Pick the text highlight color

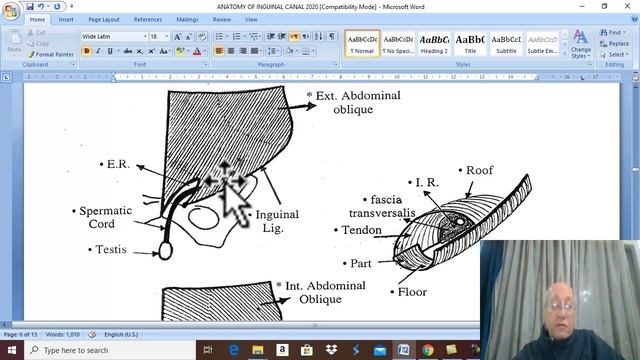pyautogui.click(x=180, y=51)
